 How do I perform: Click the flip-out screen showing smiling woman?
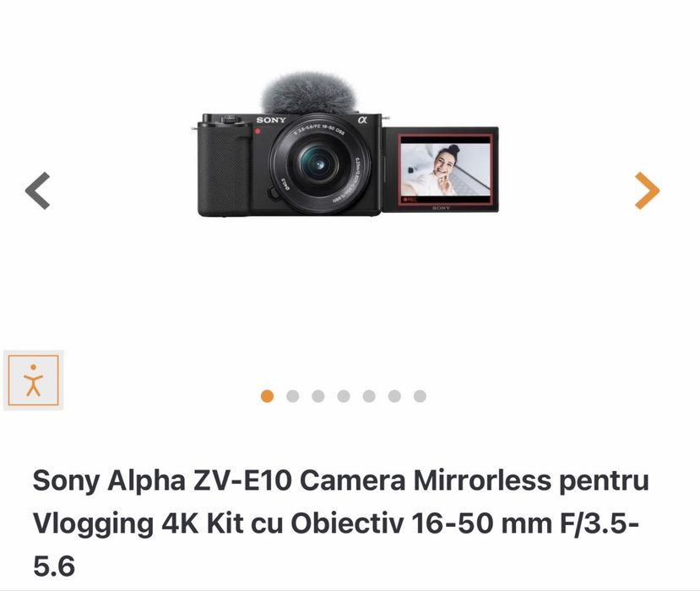tap(441, 170)
